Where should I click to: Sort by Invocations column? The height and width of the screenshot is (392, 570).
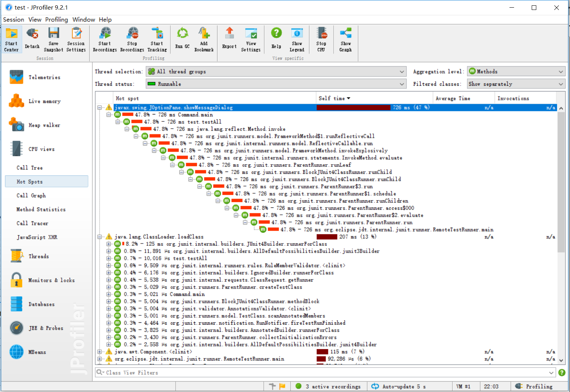(x=526, y=98)
